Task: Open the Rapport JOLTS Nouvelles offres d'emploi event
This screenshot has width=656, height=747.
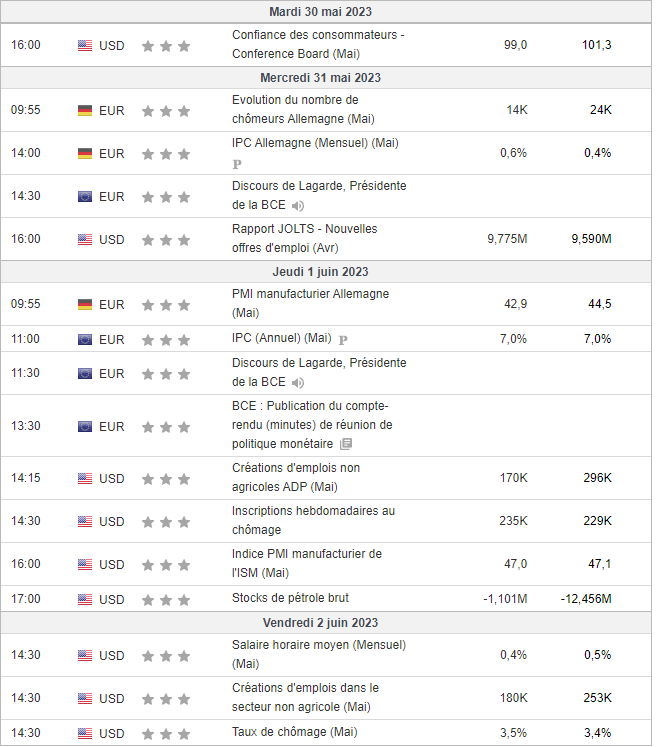Action: click(x=304, y=238)
